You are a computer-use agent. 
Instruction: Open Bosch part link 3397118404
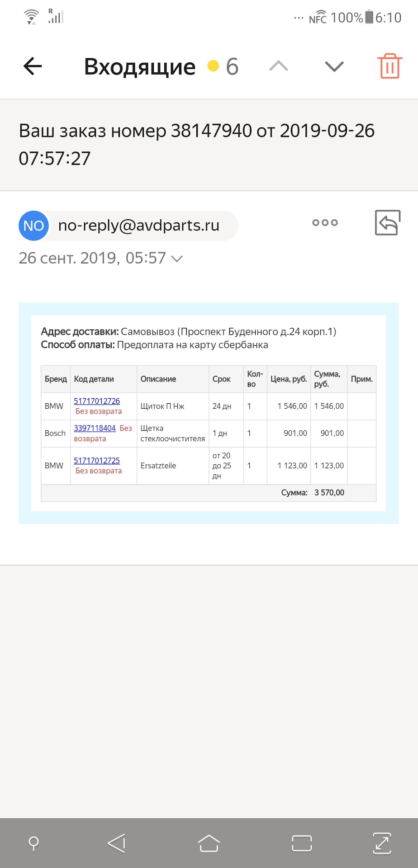coord(95,428)
